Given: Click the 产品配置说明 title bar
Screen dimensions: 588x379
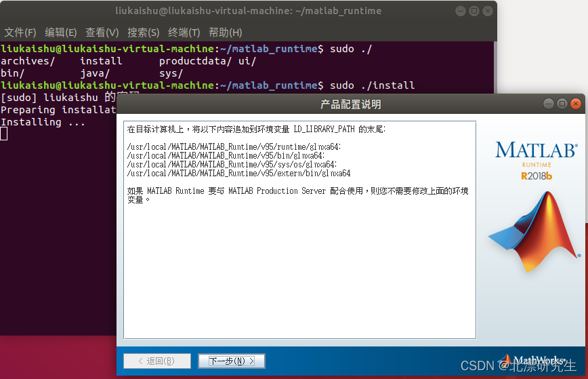Looking at the screenshot, I should pos(351,104).
